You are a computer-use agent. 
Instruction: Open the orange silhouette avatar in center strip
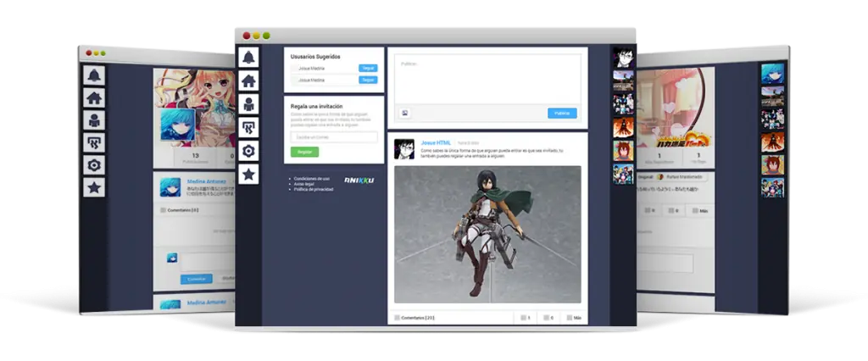pyautogui.click(x=623, y=127)
